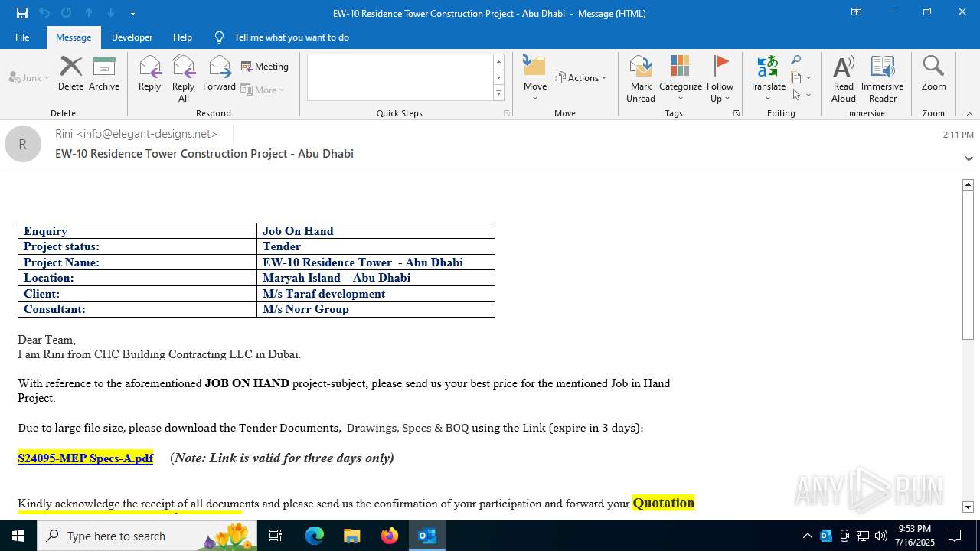Viewport: 980px width, 551px height.
Task: Open File Explorer from the taskbar
Action: click(351, 536)
